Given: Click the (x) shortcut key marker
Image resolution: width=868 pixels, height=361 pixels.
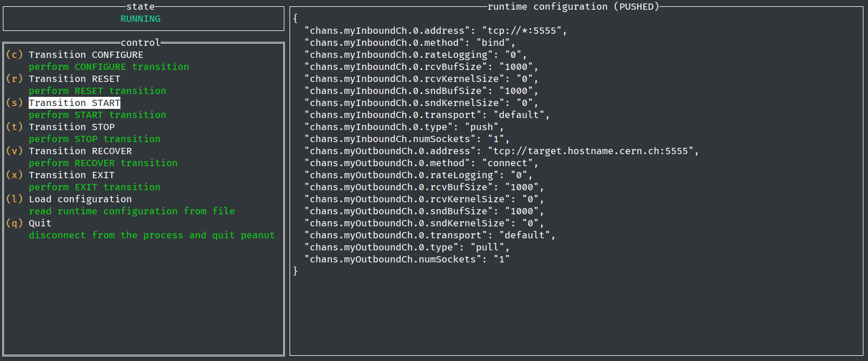Looking at the screenshot, I should click(14, 175).
